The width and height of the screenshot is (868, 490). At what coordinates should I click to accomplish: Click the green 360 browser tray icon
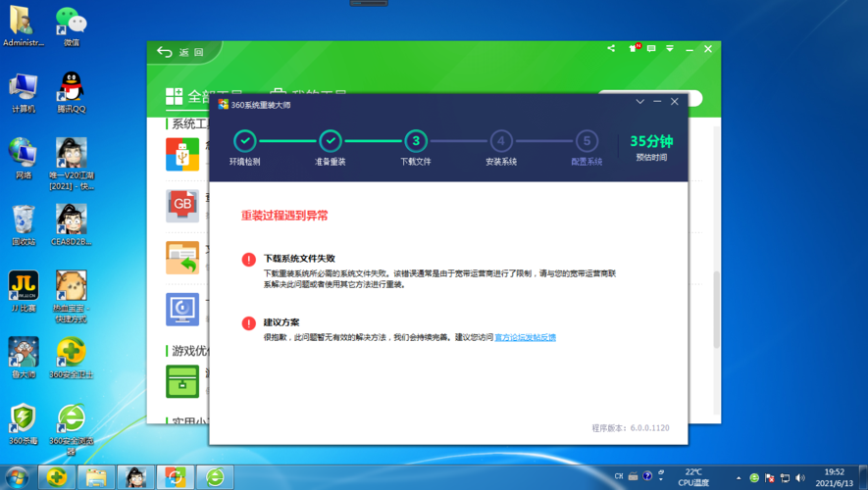pyautogui.click(x=754, y=478)
